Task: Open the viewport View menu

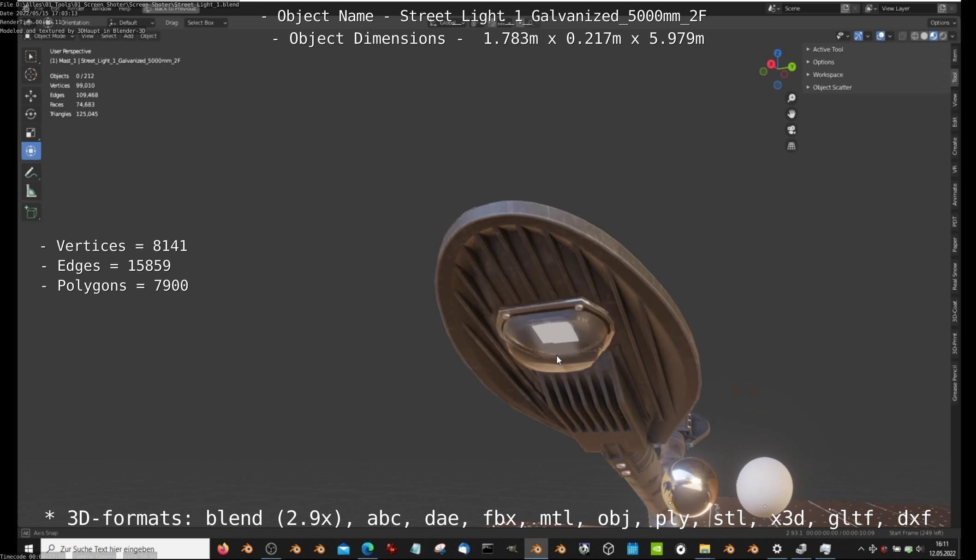Action: (87, 36)
